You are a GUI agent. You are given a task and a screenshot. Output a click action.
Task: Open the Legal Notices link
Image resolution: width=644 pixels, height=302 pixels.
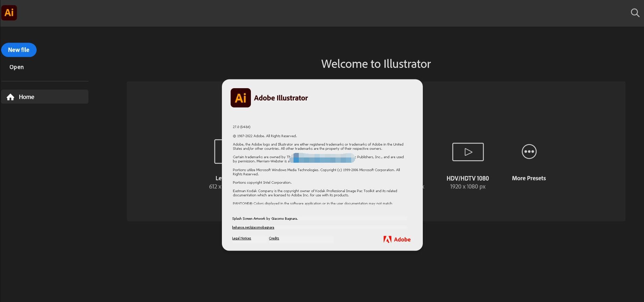241,238
